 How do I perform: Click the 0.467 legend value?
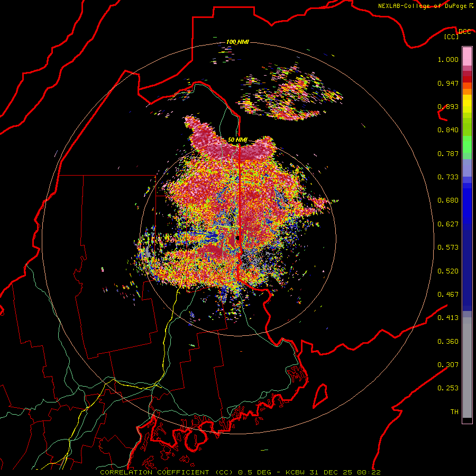click(448, 295)
